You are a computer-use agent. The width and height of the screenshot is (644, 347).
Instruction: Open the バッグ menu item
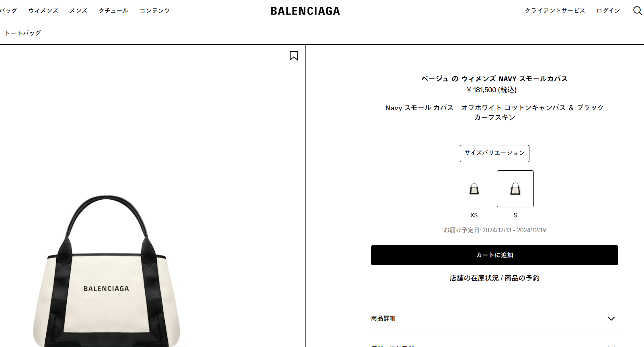point(8,10)
